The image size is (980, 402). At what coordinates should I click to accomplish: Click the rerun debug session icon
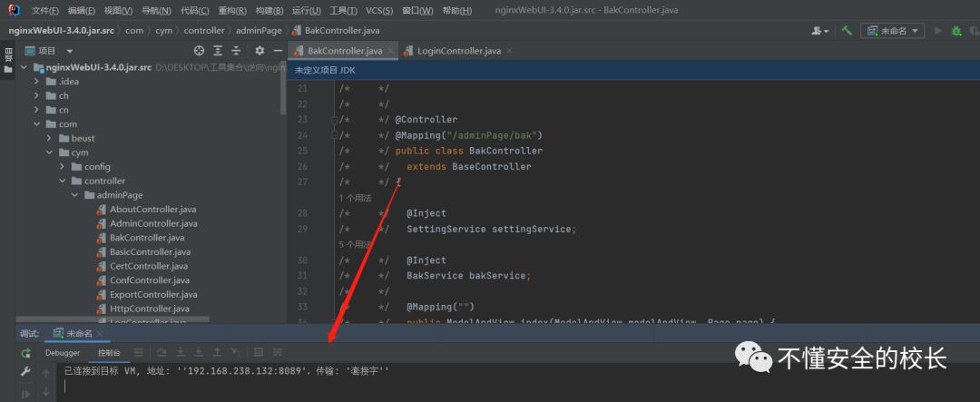pyautogui.click(x=25, y=353)
